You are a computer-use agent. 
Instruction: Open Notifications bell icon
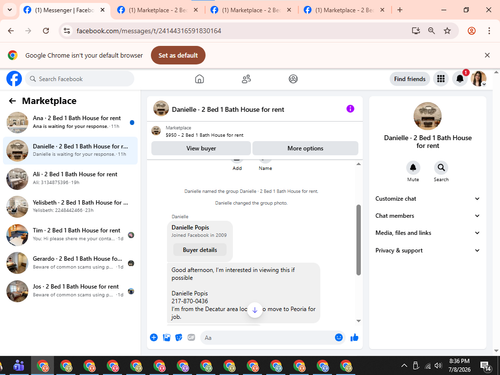tap(460, 79)
